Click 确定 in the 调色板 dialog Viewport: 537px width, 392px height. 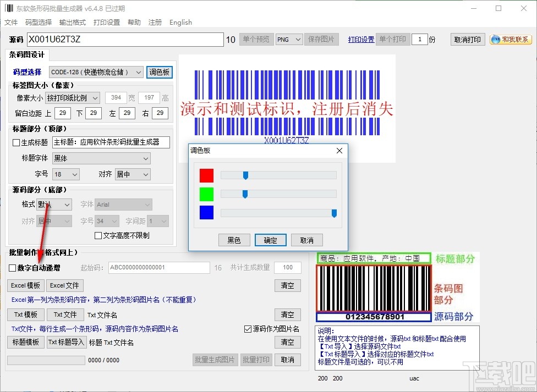[x=270, y=240]
